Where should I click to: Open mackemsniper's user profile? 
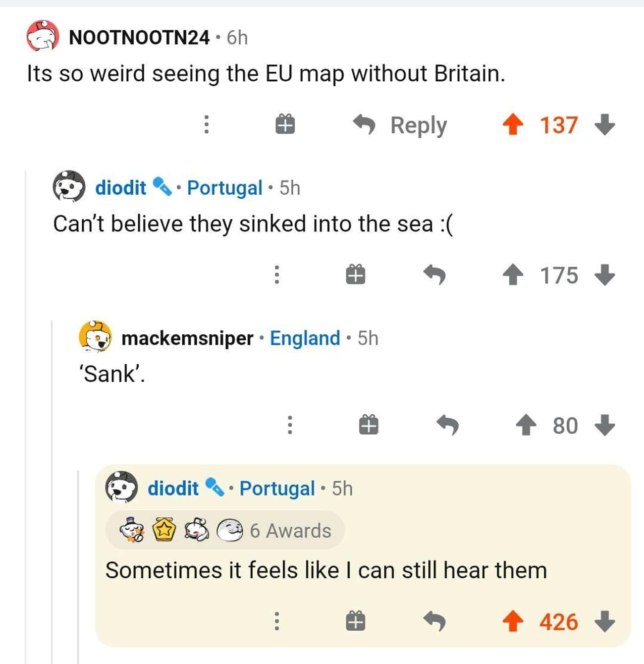click(187, 338)
